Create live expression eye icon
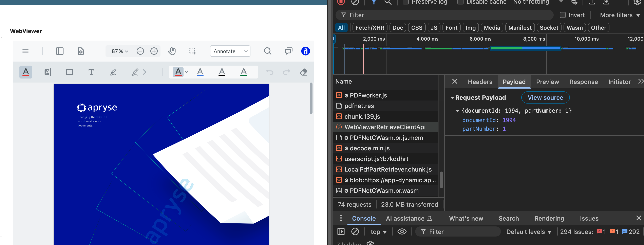 [402, 231]
